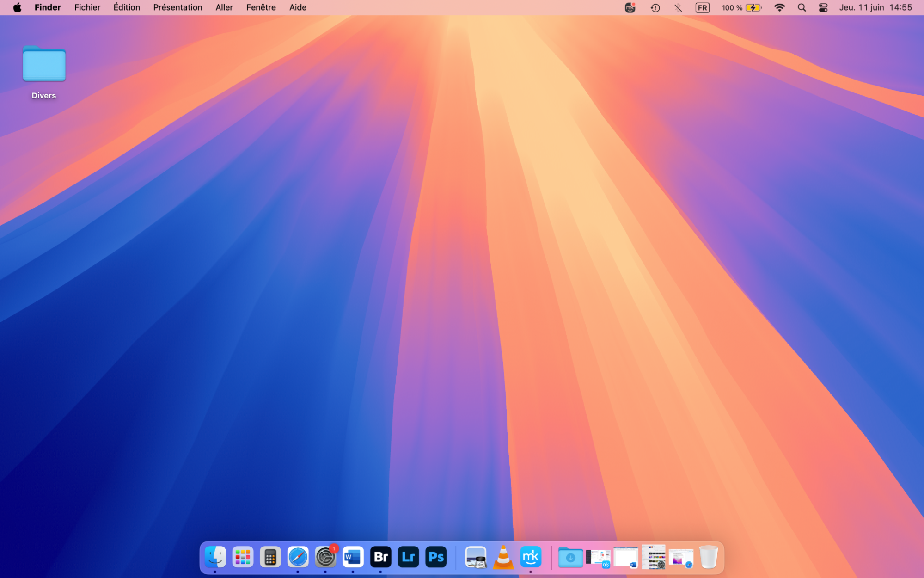Open Control Center toggles icon
The image size is (924, 578).
click(823, 8)
